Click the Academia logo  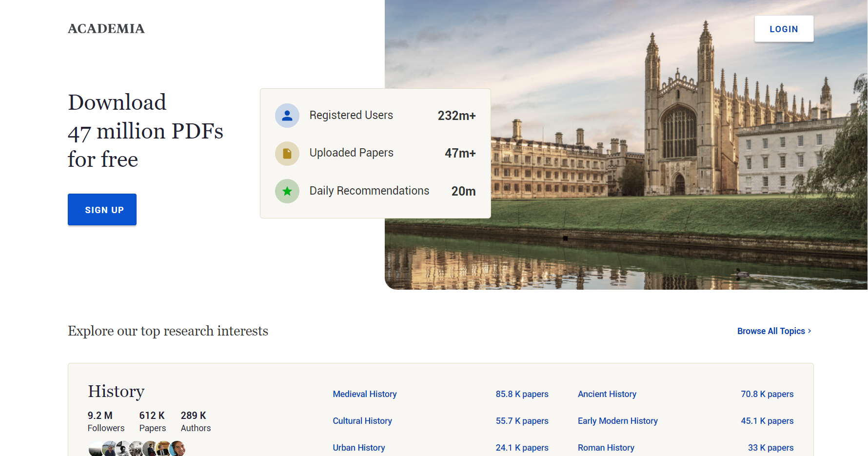(x=106, y=29)
